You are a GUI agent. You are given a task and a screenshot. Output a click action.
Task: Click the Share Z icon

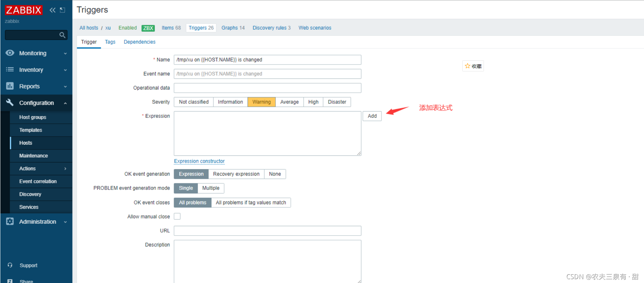point(10,281)
